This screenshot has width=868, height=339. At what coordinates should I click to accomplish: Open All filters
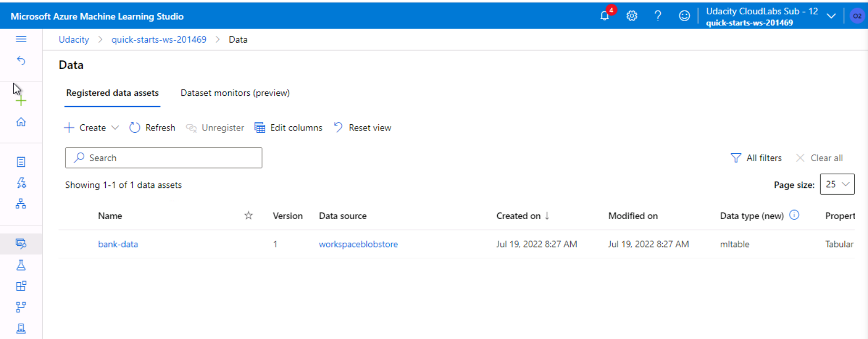tap(756, 158)
